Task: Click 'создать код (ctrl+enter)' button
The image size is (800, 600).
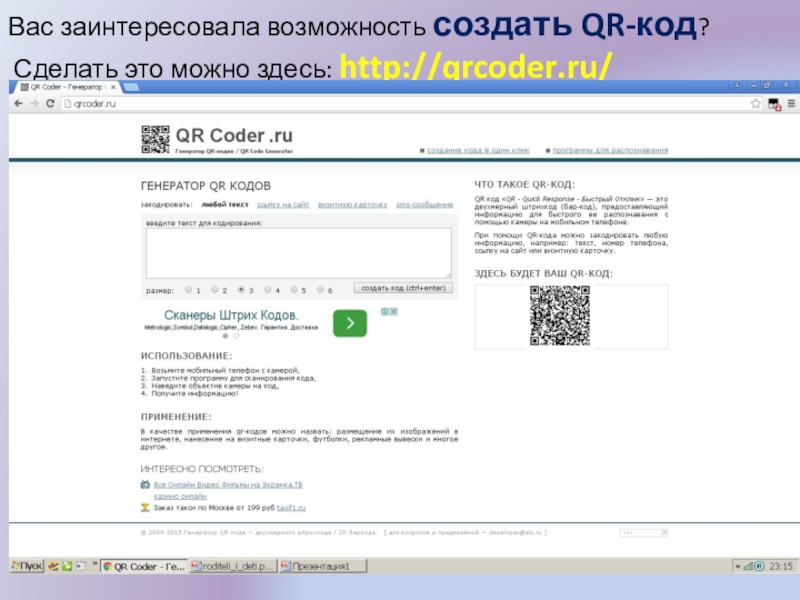Action: [x=403, y=288]
